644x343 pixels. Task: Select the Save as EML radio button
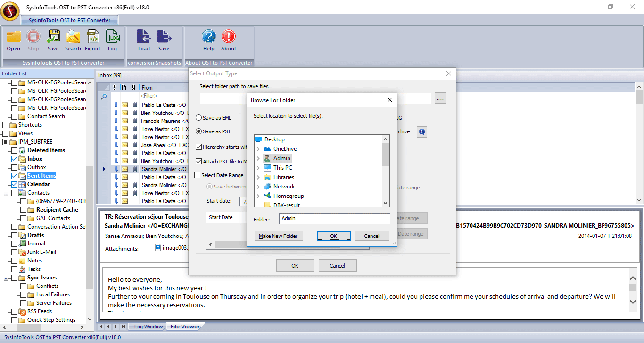pyautogui.click(x=198, y=118)
